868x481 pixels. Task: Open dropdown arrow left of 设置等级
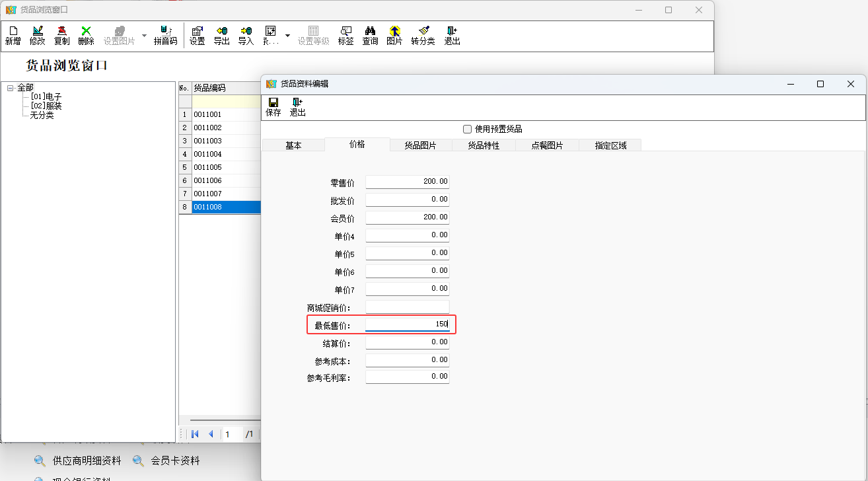coord(287,35)
